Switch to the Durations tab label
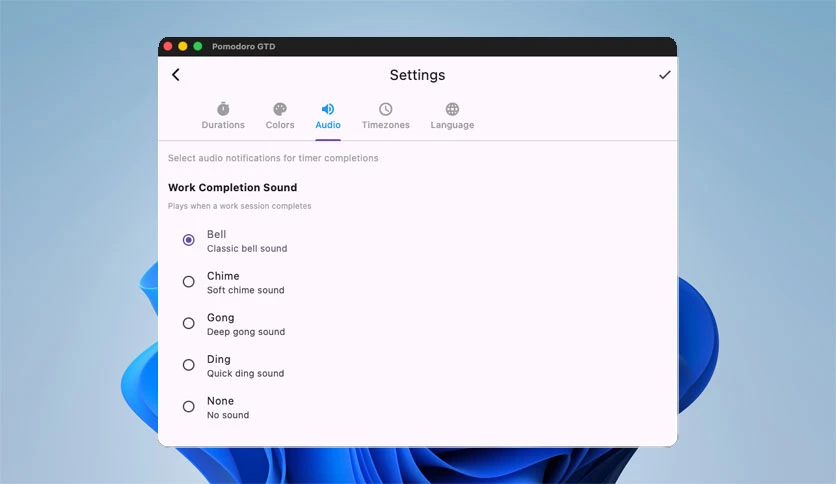The height and width of the screenshot is (484, 836). [x=223, y=125]
